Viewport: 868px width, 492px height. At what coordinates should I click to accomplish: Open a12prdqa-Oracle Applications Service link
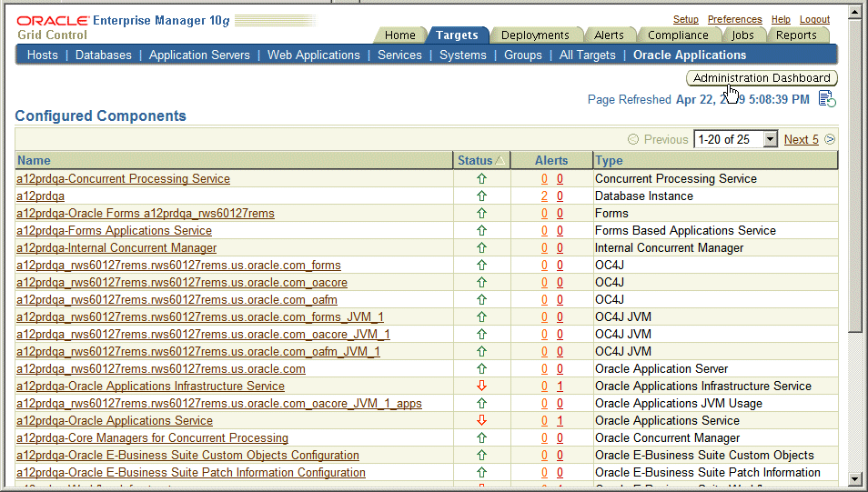(x=114, y=420)
